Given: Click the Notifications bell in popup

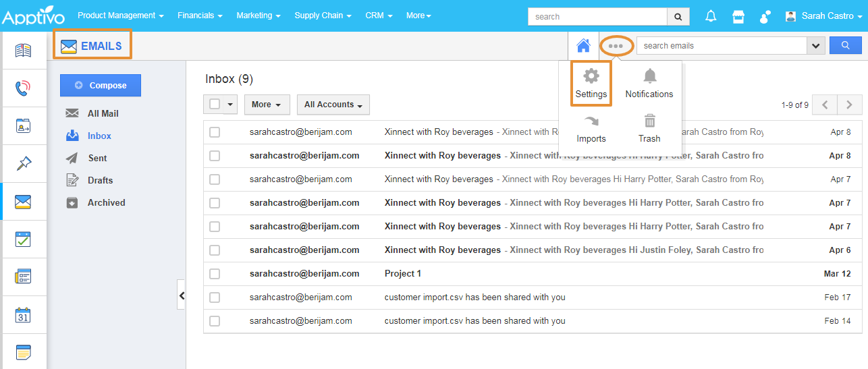Looking at the screenshot, I should (649, 76).
